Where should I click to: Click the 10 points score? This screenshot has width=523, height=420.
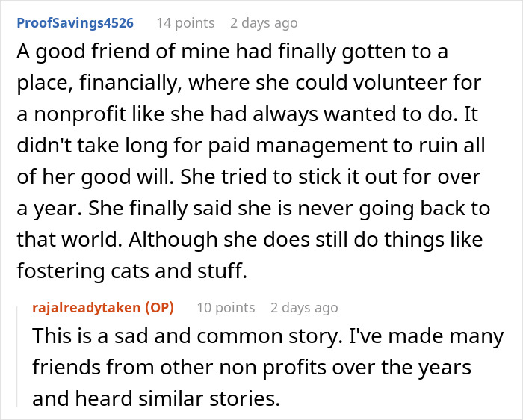click(225, 308)
